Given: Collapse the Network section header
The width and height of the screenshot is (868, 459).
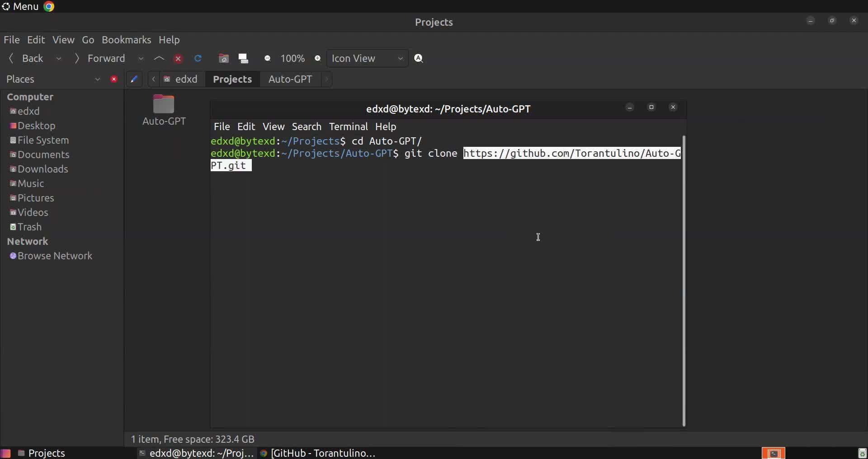Looking at the screenshot, I should point(27,241).
